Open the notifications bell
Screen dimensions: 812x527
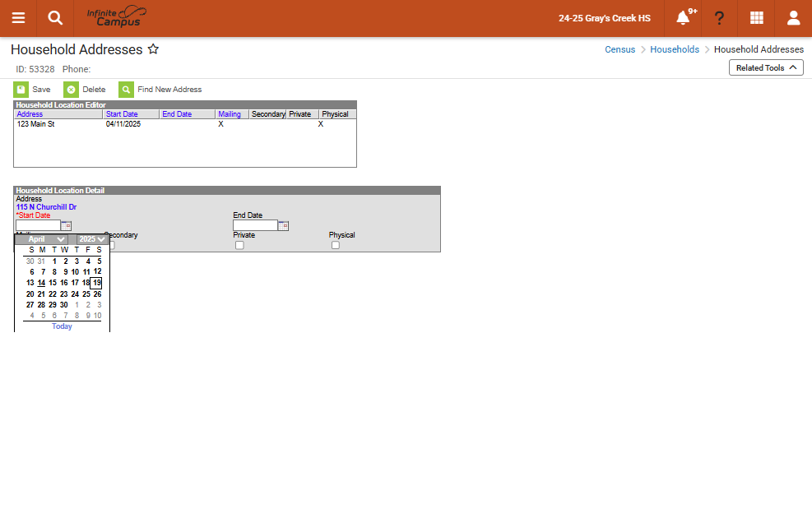(x=683, y=18)
